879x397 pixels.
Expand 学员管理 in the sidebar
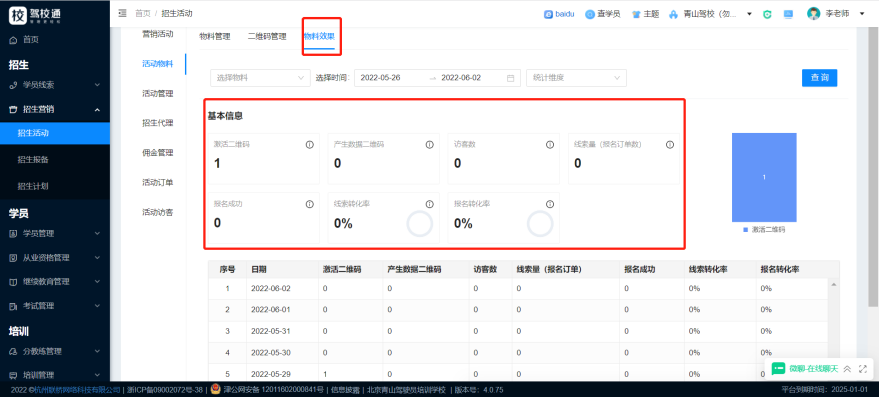[x=55, y=233]
